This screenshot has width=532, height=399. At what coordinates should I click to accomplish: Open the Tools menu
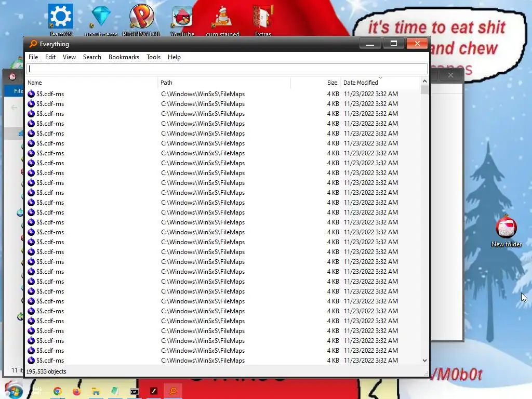153,57
